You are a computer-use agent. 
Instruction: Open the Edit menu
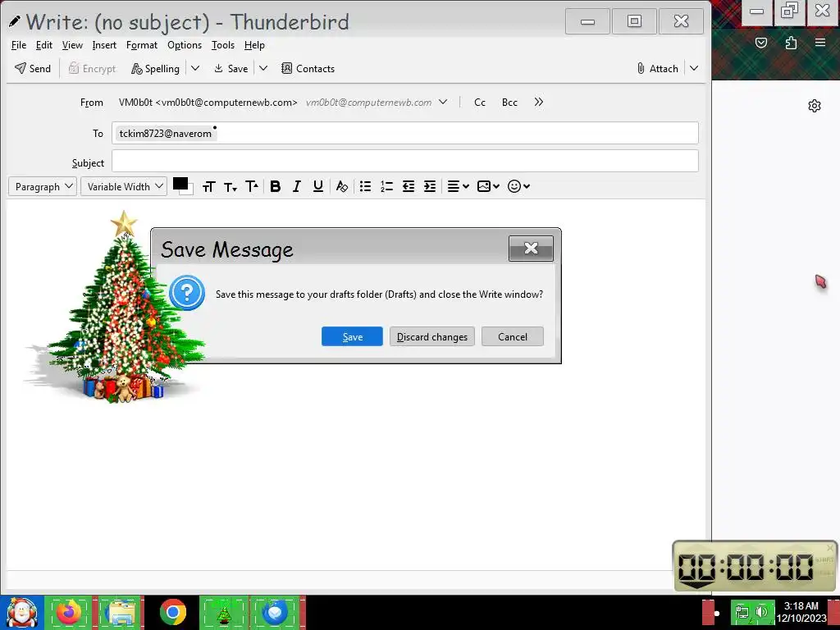pyautogui.click(x=44, y=45)
